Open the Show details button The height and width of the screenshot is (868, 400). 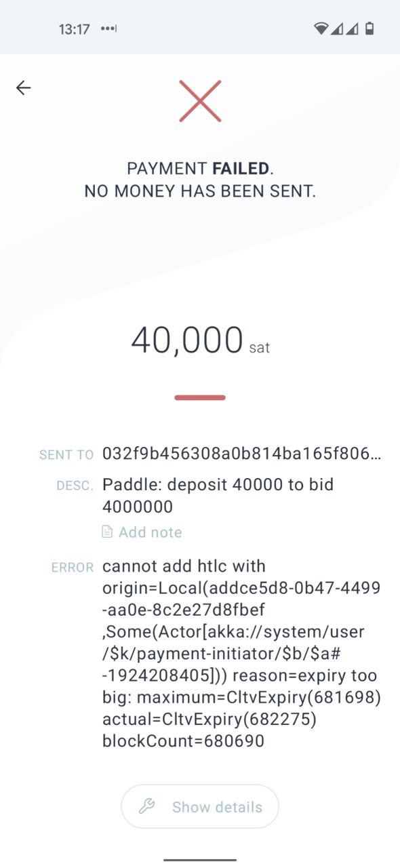[x=200, y=806]
